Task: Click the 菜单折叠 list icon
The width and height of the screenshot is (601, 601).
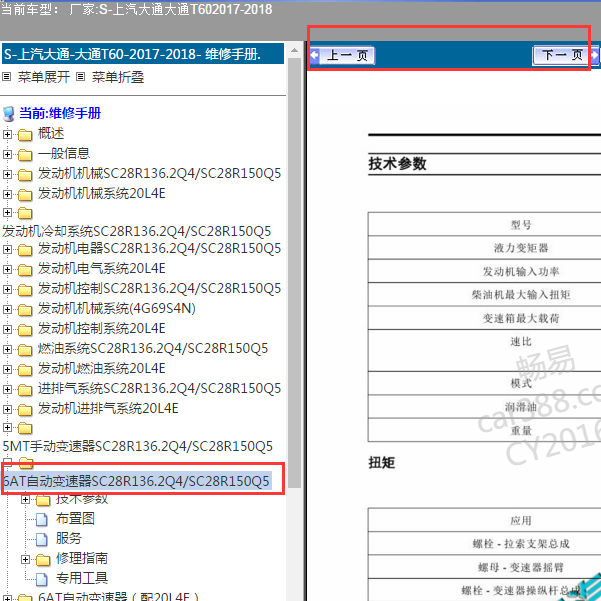Action: point(80,77)
